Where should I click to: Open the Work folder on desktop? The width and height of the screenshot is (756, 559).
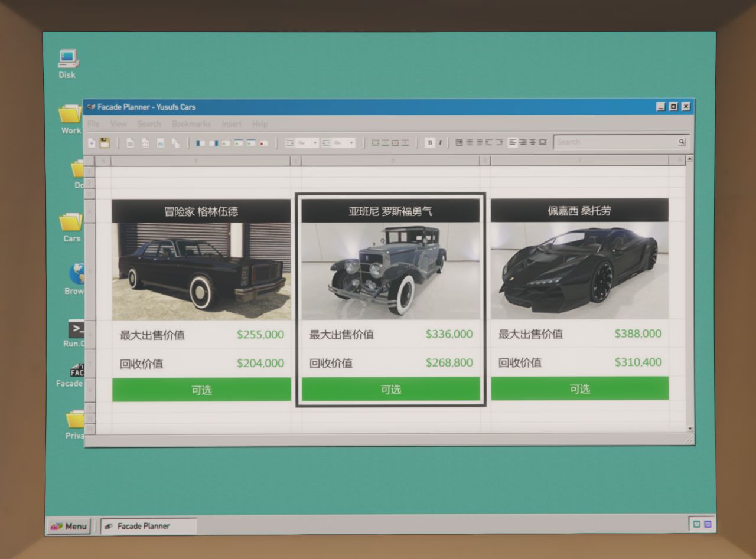[70, 119]
